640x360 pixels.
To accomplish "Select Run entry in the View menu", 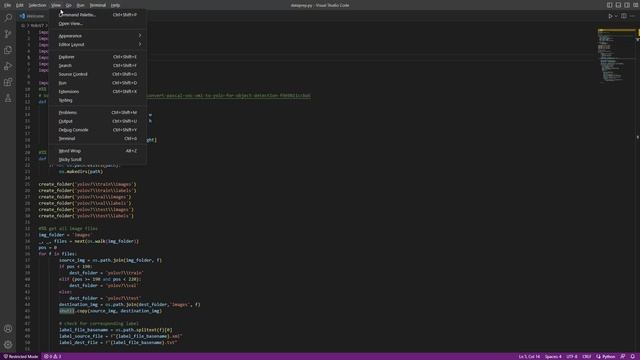I will point(98,83).
